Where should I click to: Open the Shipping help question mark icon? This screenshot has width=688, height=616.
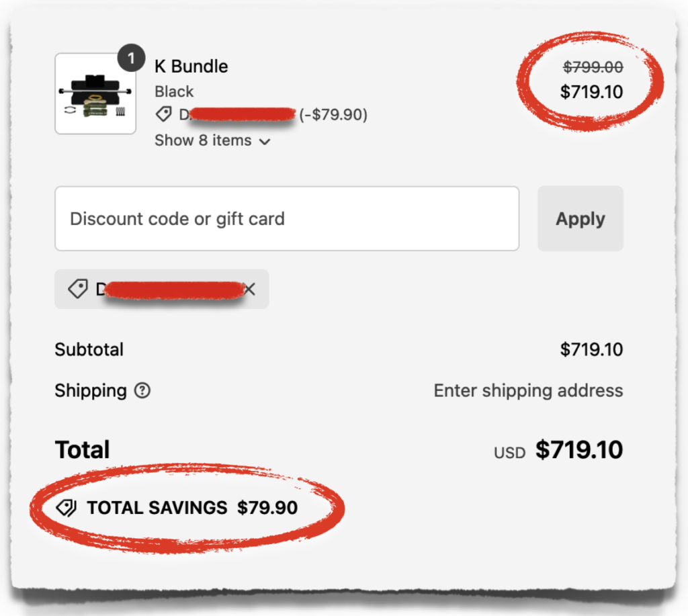[x=142, y=390]
